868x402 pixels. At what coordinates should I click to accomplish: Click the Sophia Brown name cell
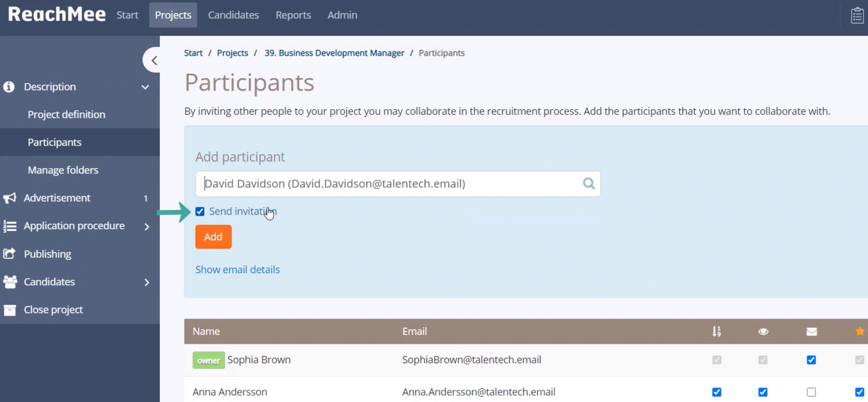click(259, 360)
